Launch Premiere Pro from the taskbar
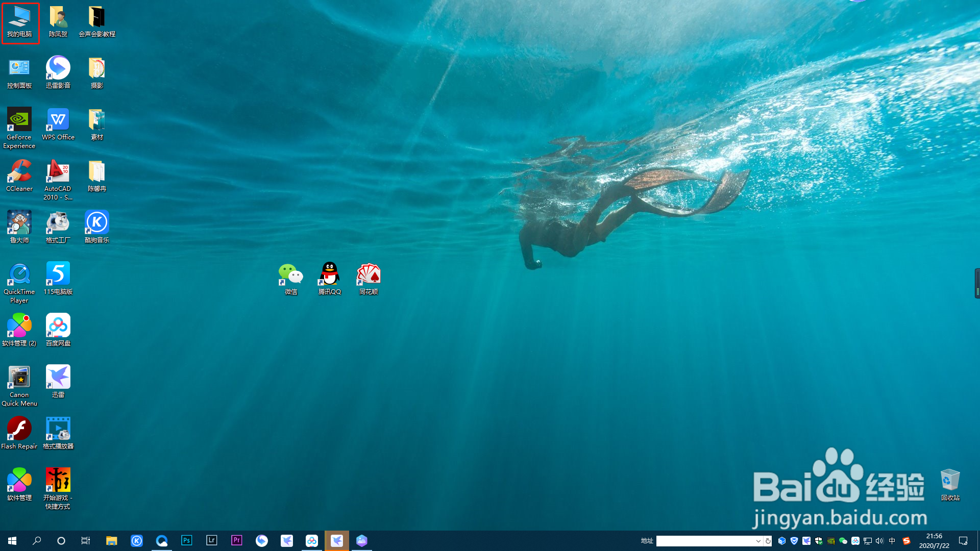 [237, 540]
